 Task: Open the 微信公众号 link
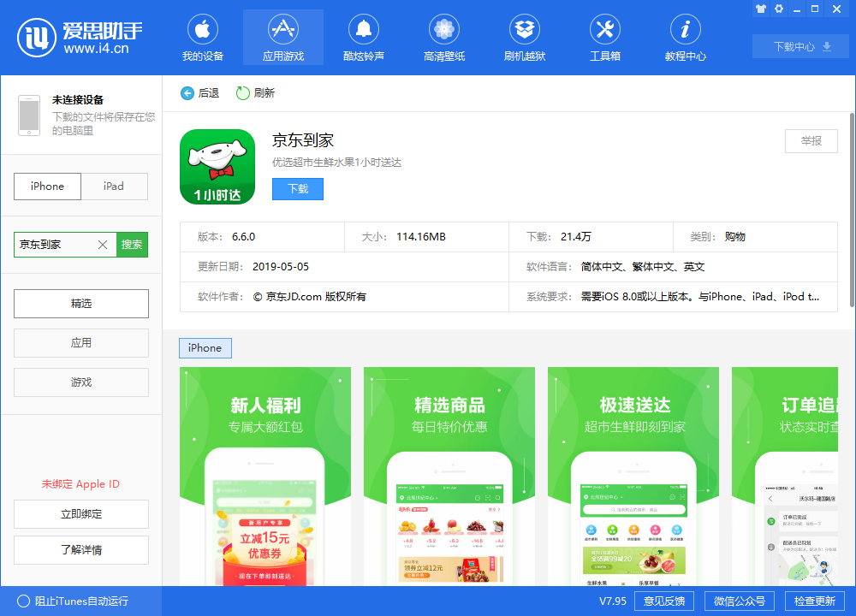[739, 601]
